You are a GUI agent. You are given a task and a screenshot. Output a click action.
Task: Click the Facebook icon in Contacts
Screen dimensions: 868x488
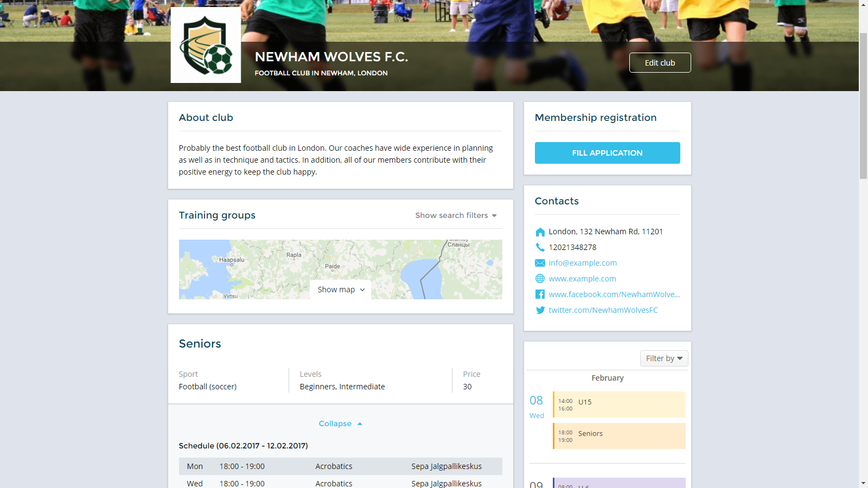pyautogui.click(x=540, y=294)
